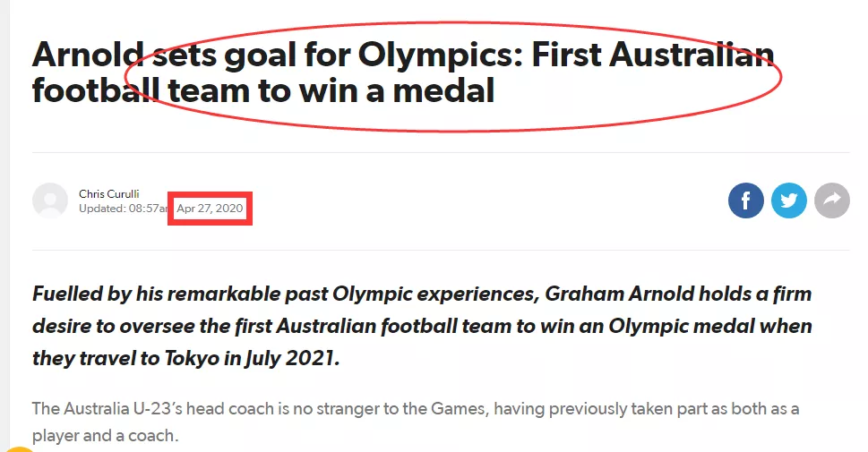Click the yellow circular button at page corner
Image resolution: width=868 pixels, height=452 pixels.
click(18, 448)
